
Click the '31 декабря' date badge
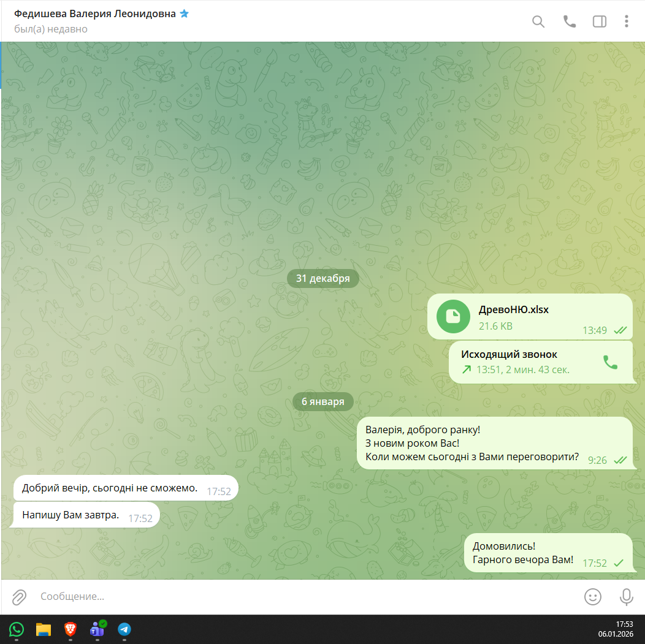323,278
